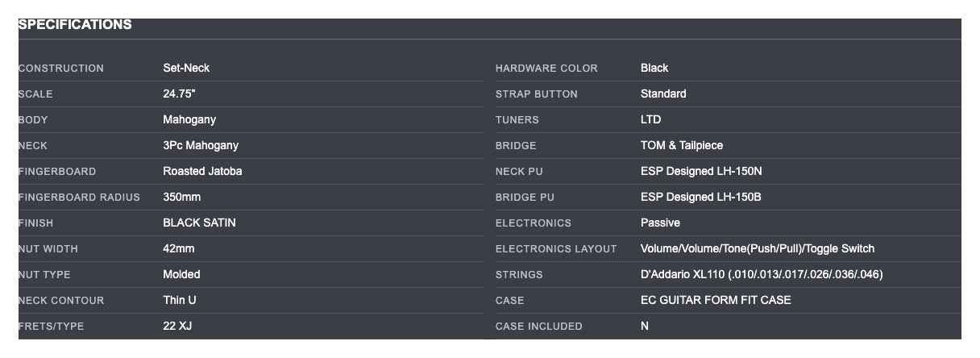Click the ESP Designed LH-150N pickup value
Image resolution: width=980 pixels, height=358 pixels.
tap(700, 171)
